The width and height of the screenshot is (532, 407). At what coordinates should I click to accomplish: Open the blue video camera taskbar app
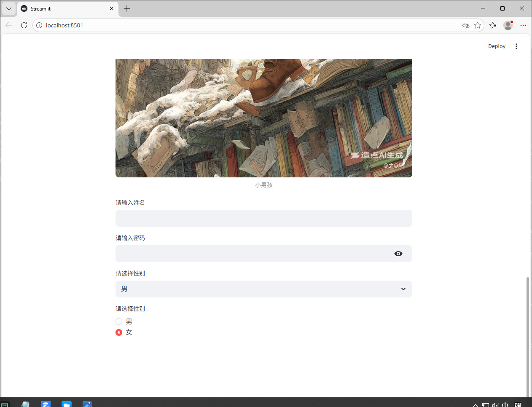(67, 404)
